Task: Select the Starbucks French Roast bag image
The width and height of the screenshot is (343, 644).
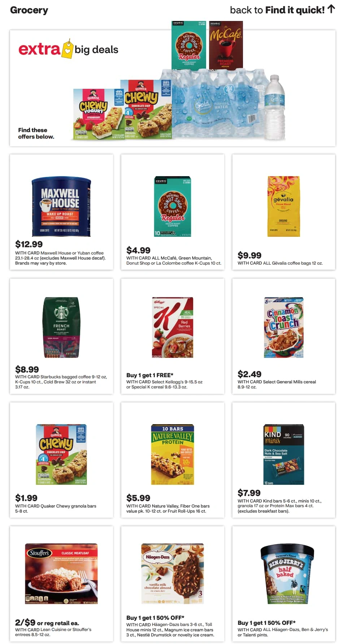Action: click(x=61, y=327)
